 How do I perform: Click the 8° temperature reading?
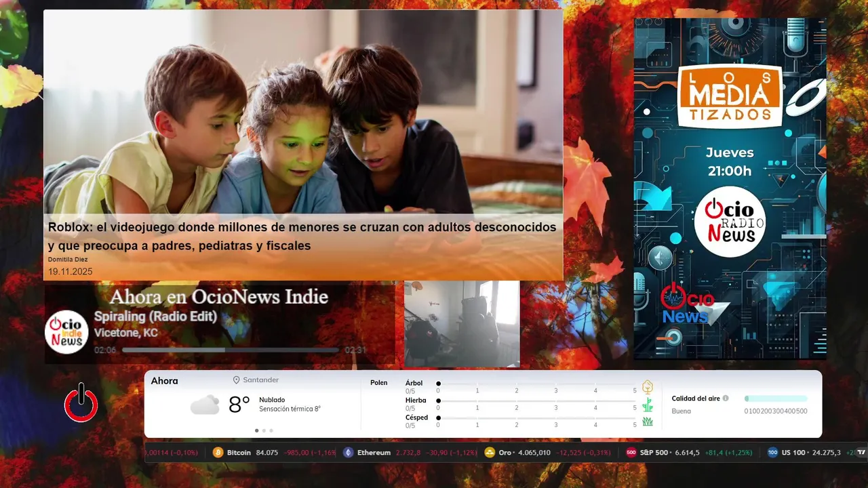pyautogui.click(x=239, y=405)
